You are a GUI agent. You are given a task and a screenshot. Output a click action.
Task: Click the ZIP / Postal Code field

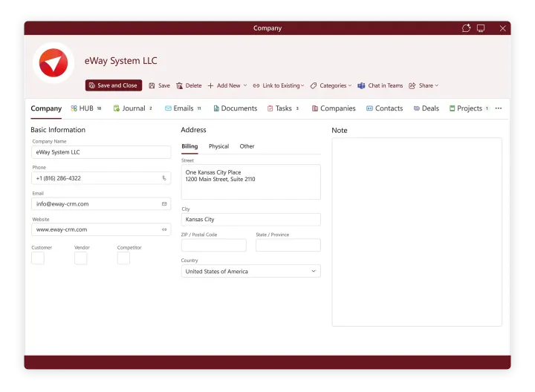coord(214,245)
